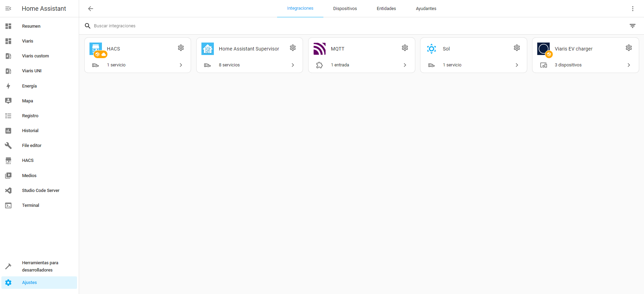644x294 pixels.
Task: Open the '1 servicio' link on Sol card
Action: (x=452, y=65)
